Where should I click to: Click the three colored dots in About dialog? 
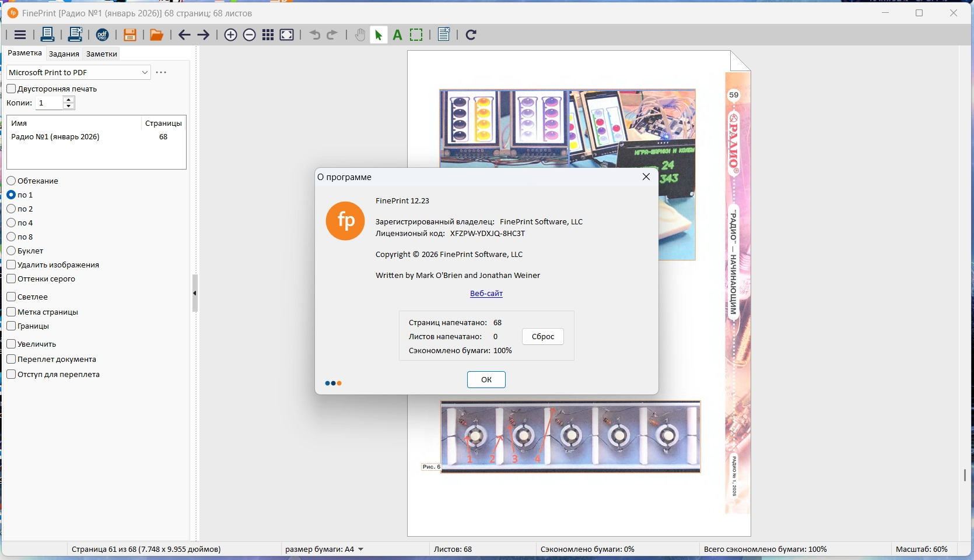click(333, 383)
